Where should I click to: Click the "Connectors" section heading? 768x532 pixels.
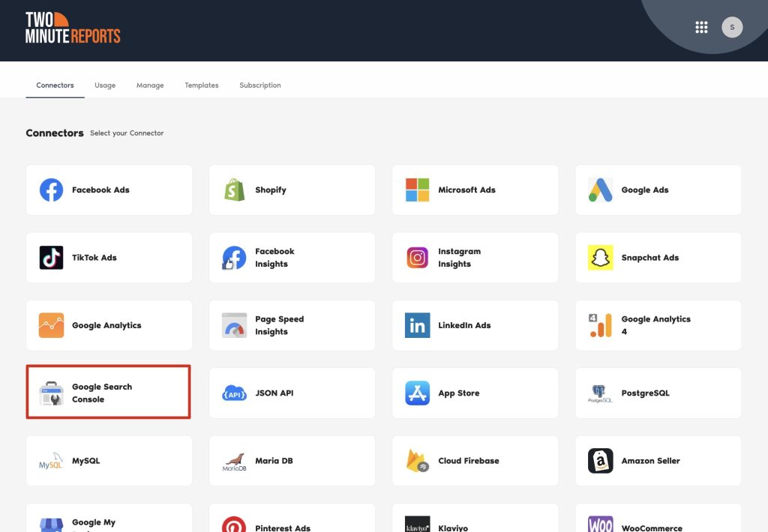point(55,133)
